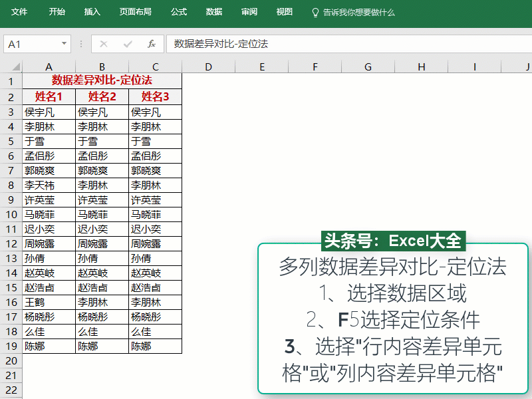This screenshot has width=532, height=399.
Task: Switch to the 视图 ribbon tab
Action: tap(284, 11)
